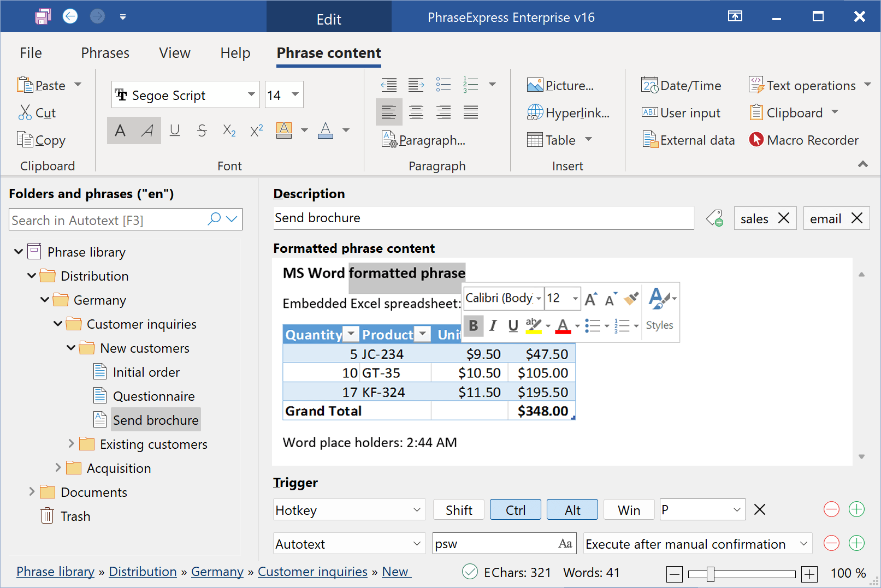Add a new tag with tag icon
The width and height of the screenshot is (881, 588).
point(714,218)
